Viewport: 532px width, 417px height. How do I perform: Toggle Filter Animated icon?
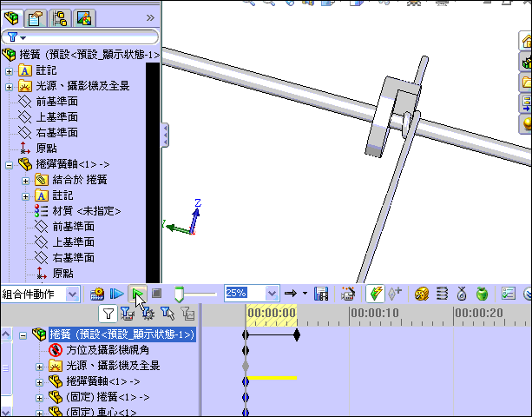127,314
